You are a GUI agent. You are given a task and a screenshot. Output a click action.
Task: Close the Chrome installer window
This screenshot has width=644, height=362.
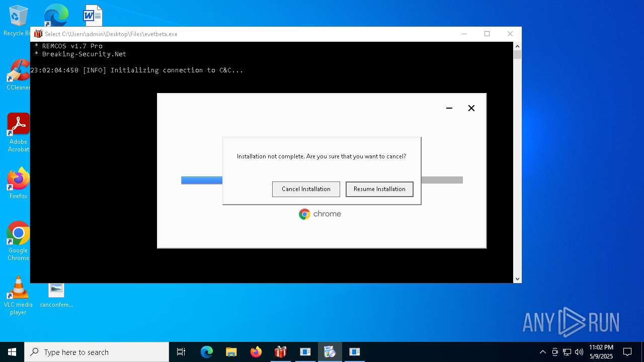pos(471,108)
